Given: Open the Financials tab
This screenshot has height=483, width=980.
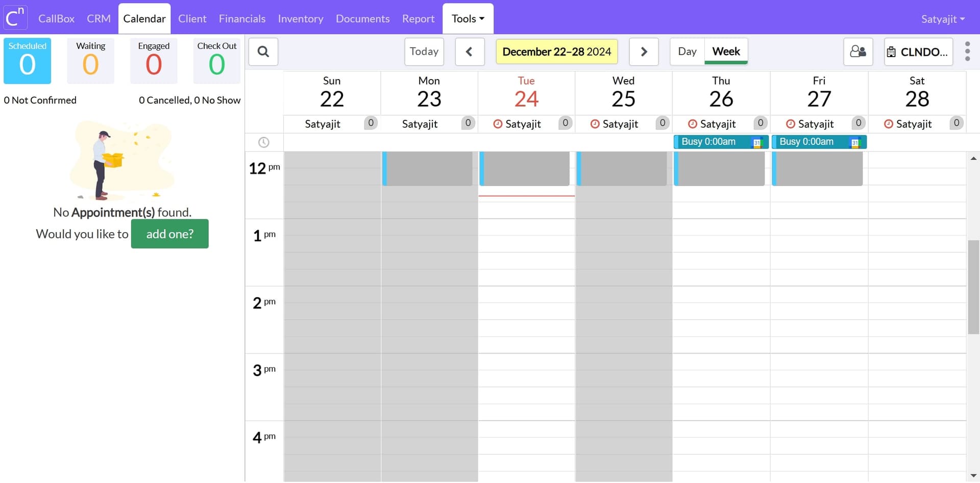Looking at the screenshot, I should coord(242,19).
